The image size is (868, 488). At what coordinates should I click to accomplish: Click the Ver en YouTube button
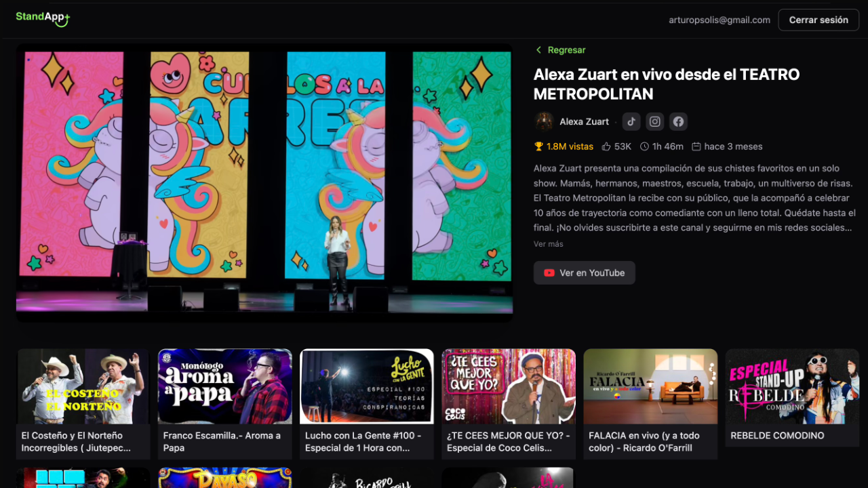click(x=585, y=273)
